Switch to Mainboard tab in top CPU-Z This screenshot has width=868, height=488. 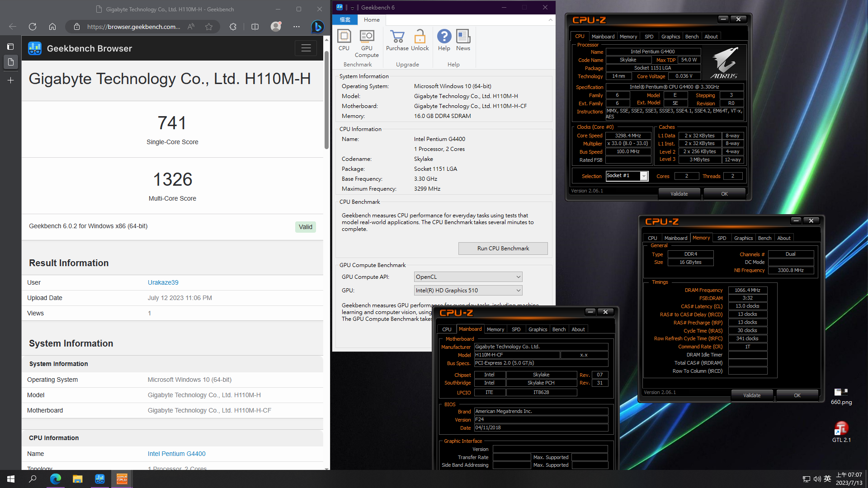pos(603,37)
